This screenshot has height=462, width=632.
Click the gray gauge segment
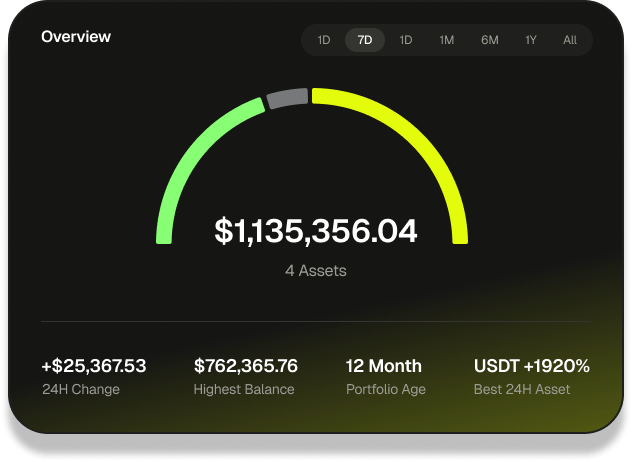click(x=287, y=98)
